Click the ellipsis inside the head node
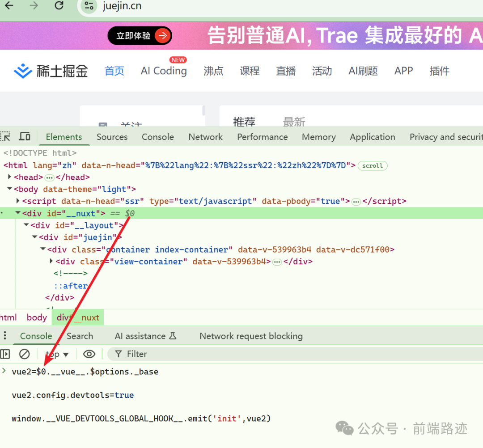This screenshot has height=448, width=483. (49, 178)
